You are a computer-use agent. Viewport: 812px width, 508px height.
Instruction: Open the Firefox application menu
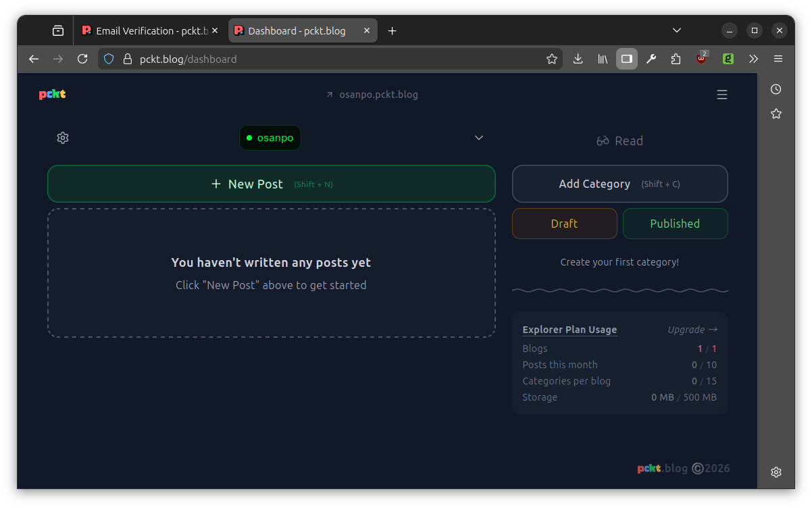tap(778, 59)
